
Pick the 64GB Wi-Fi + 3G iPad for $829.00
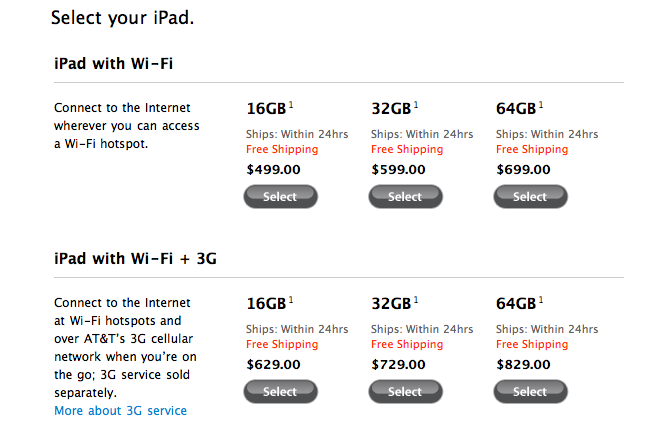tap(530, 391)
